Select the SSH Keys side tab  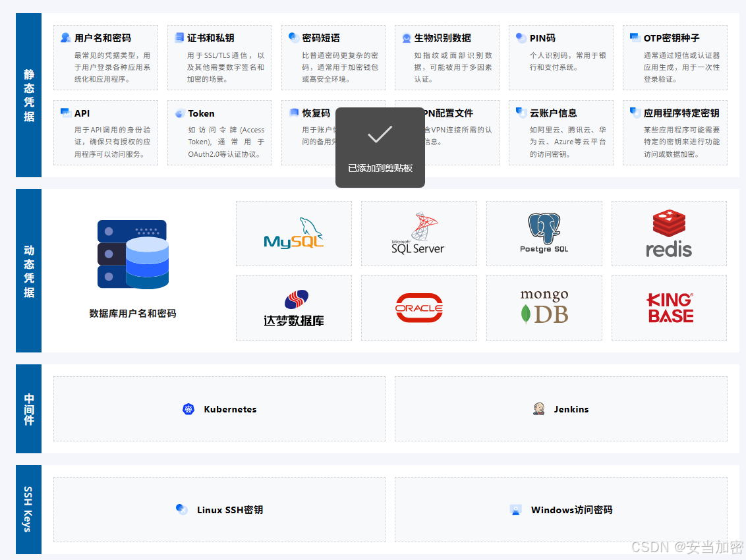pos(28,509)
